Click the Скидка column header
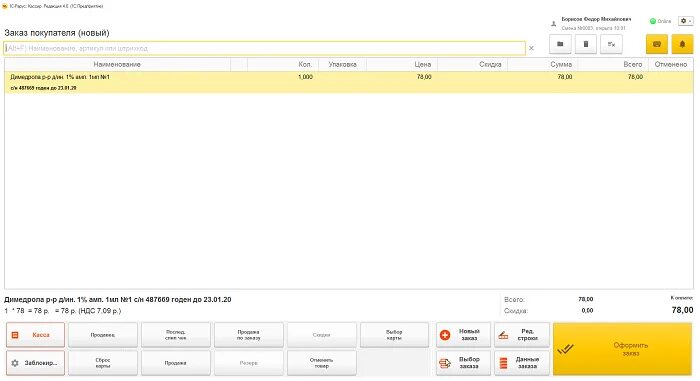Image resolution: width=700 pixels, height=381 pixels. (x=473, y=65)
